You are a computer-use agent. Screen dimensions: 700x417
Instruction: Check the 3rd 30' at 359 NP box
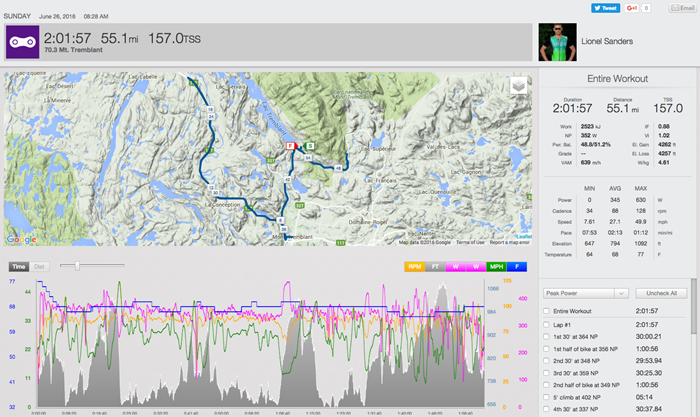coord(546,373)
